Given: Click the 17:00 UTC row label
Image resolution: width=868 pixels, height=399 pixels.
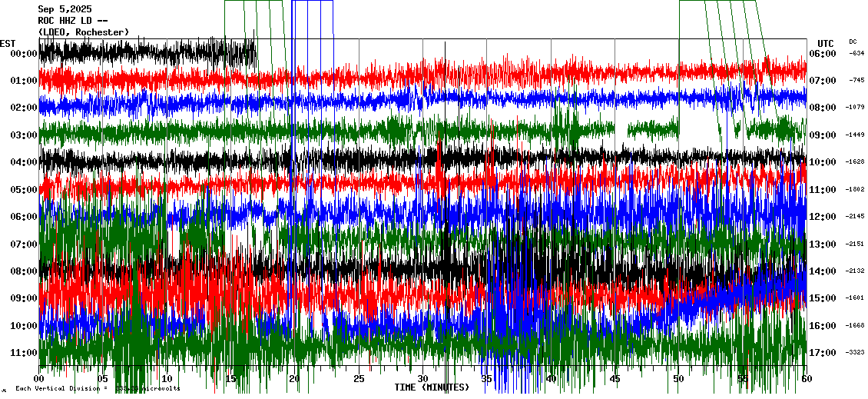Looking at the screenshot, I should point(823,353).
